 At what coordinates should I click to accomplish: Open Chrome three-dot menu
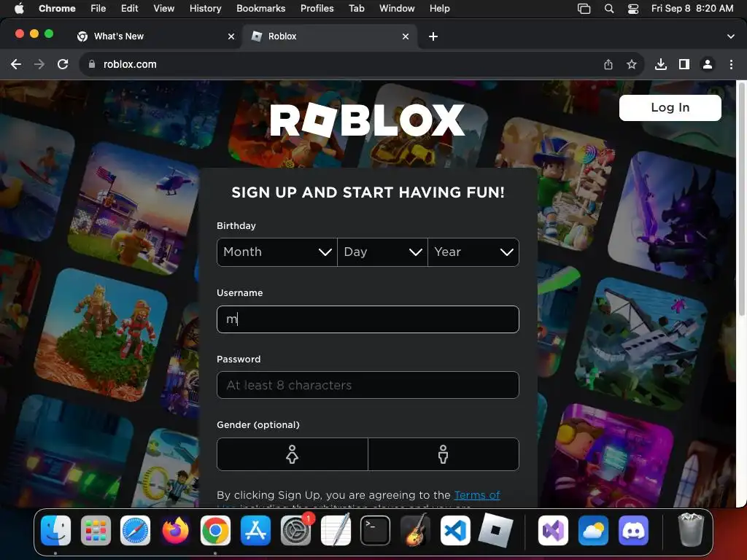(731, 64)
